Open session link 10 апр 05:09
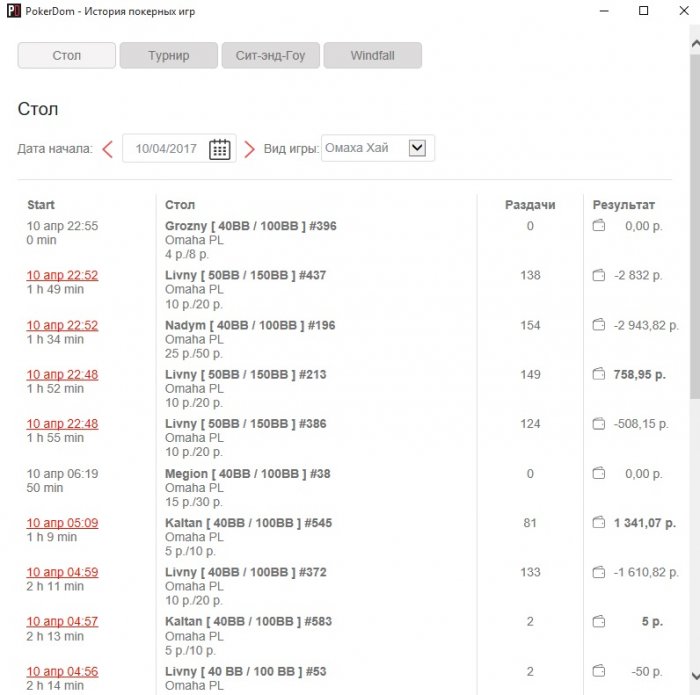This screenshot has width=700, height=695. click(62, 523)
